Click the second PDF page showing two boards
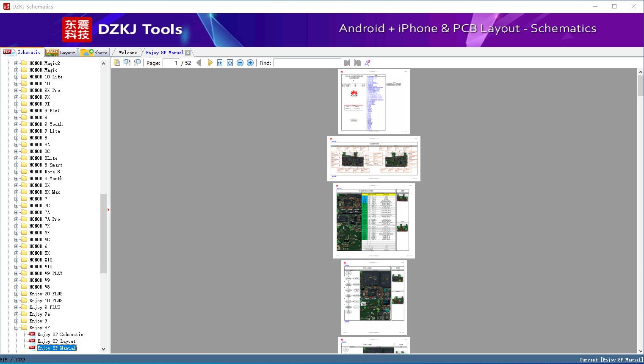 374,158
